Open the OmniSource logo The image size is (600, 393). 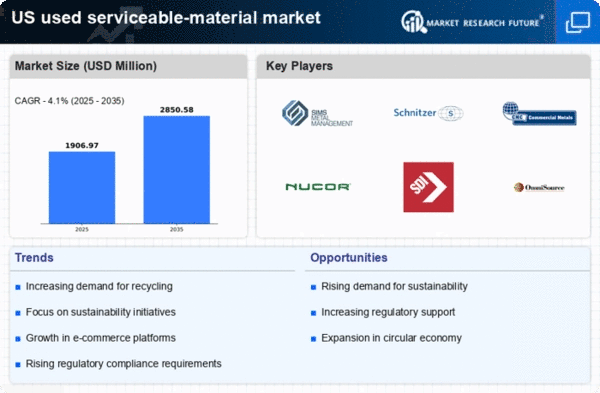539,188
